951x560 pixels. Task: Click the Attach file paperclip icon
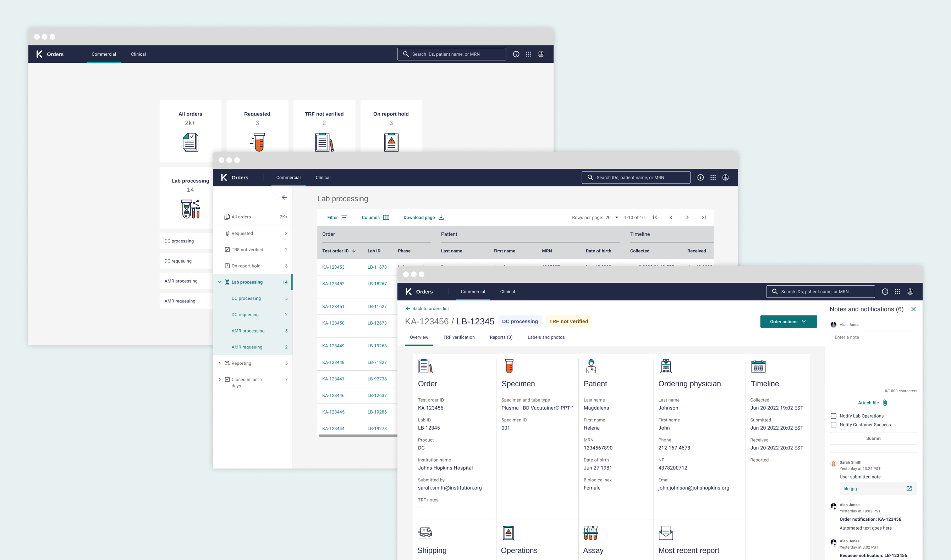(x=885, y=403)
